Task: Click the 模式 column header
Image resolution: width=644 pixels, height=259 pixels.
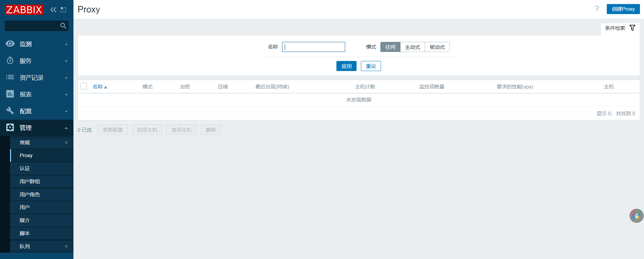Action: point(148,87)
